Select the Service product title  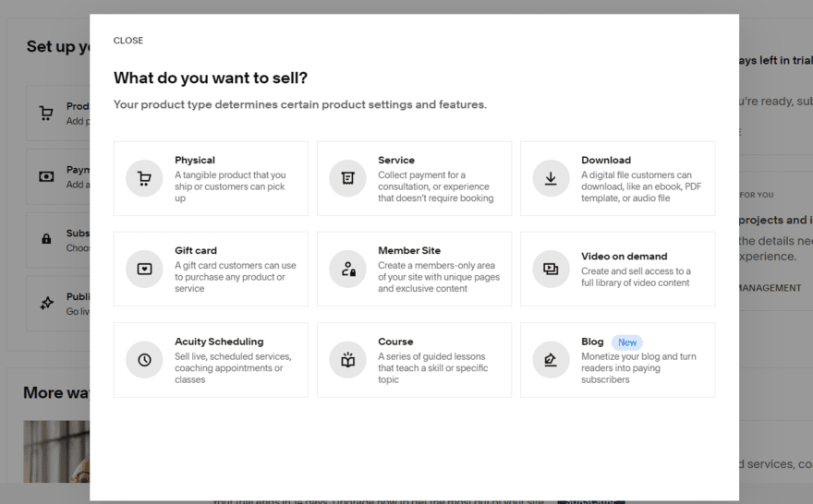coord(396,160)
